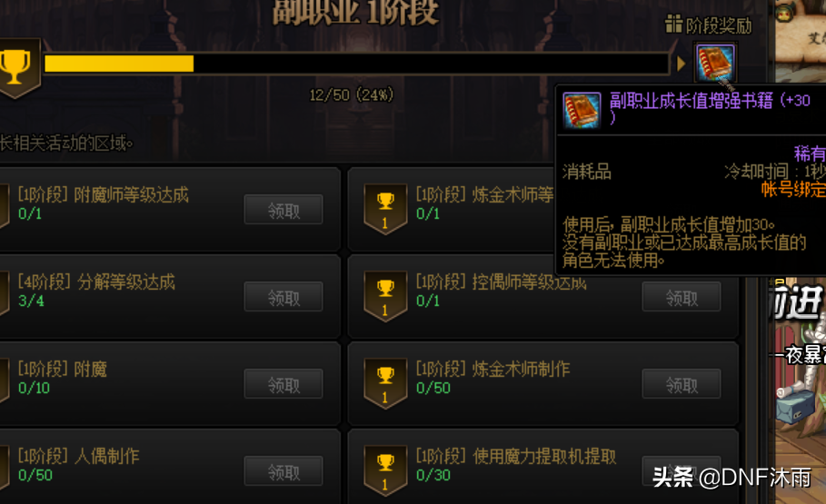
Task: Click trophy badge of 炼金术师等级 task
Action: point(385,209)
